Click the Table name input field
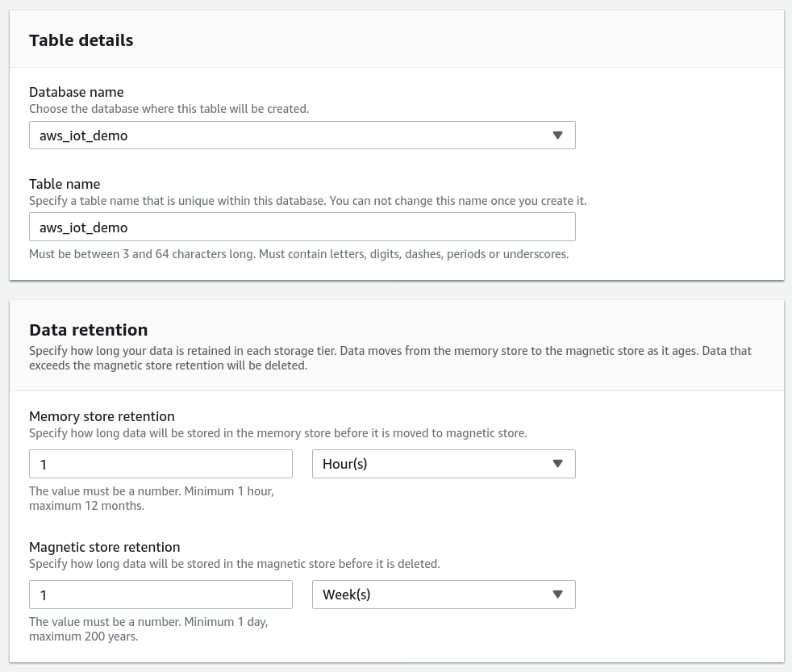Screen dimensions: 792x672 click(302, 227)
